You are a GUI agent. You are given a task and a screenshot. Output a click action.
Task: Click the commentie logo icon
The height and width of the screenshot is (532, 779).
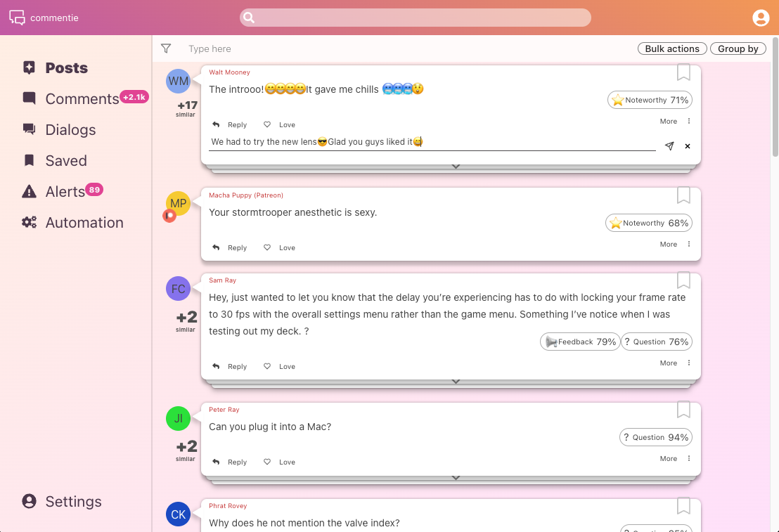click(x=17, y=18)
